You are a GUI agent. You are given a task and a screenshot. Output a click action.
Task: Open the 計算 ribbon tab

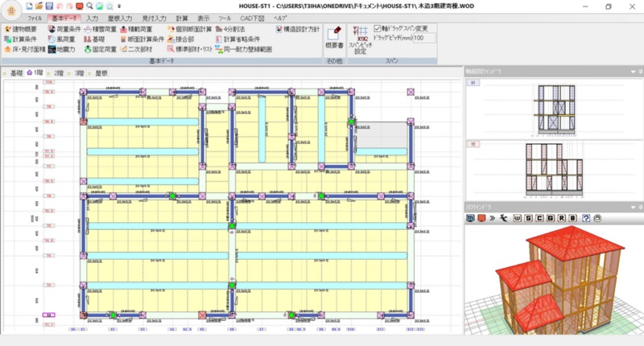(182, 17)
